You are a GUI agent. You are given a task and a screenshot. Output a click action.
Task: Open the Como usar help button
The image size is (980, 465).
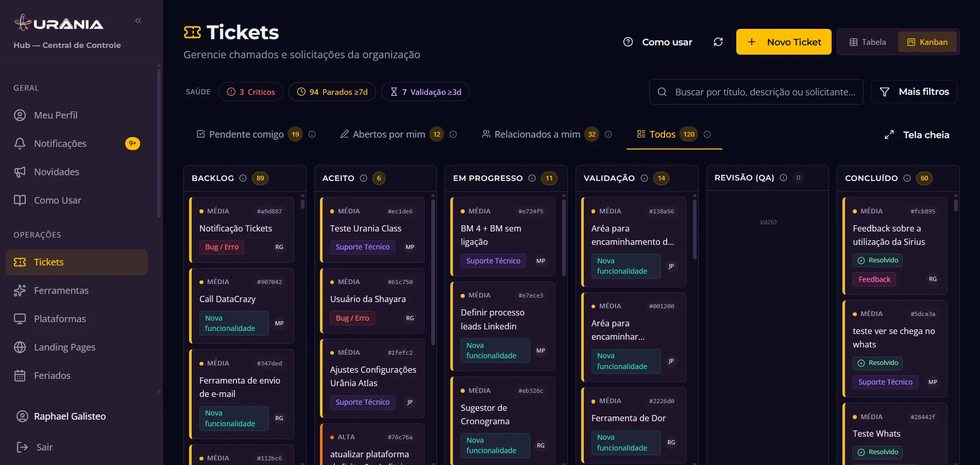click(657, 42)
